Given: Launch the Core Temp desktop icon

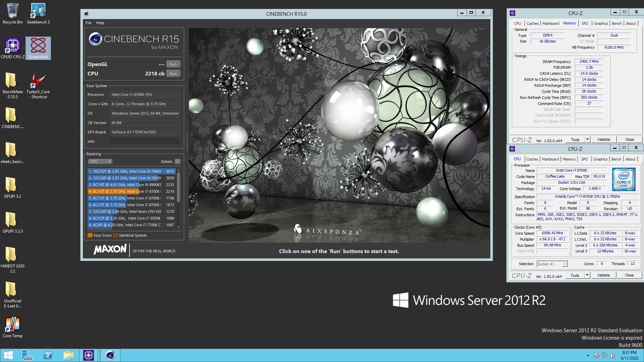Looking at the screenshot, I should point(13,327).
